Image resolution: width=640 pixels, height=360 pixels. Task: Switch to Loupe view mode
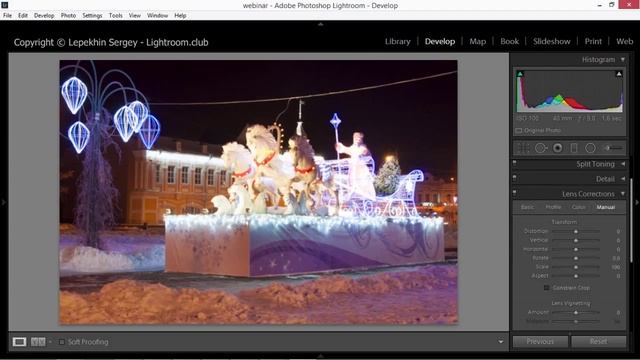[x=19, y=342]
